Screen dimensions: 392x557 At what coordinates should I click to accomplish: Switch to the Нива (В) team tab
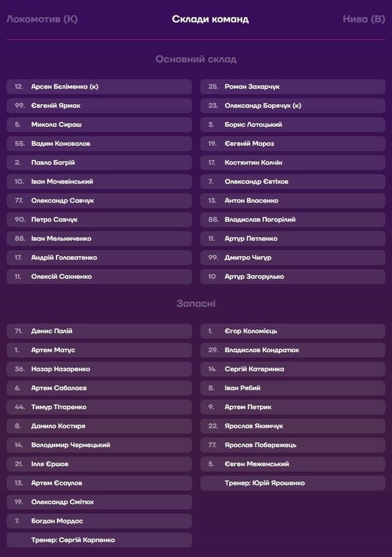pos(363,19)
